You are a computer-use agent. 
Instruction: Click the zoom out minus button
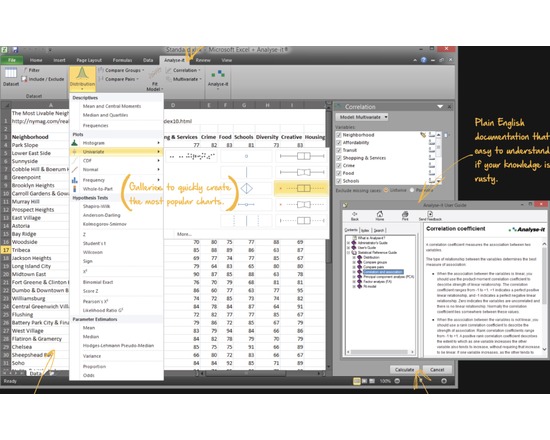(397, 381)
